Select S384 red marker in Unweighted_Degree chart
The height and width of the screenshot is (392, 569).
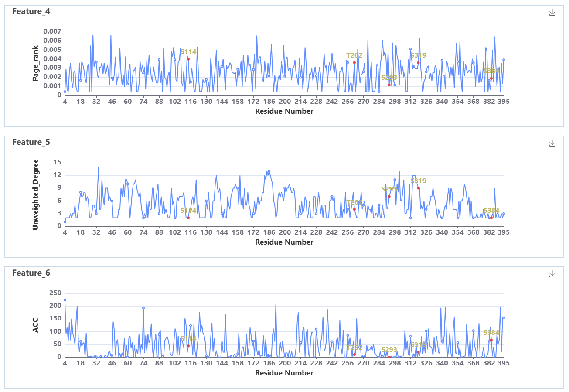pyautogui.click(x=491, y=218)
